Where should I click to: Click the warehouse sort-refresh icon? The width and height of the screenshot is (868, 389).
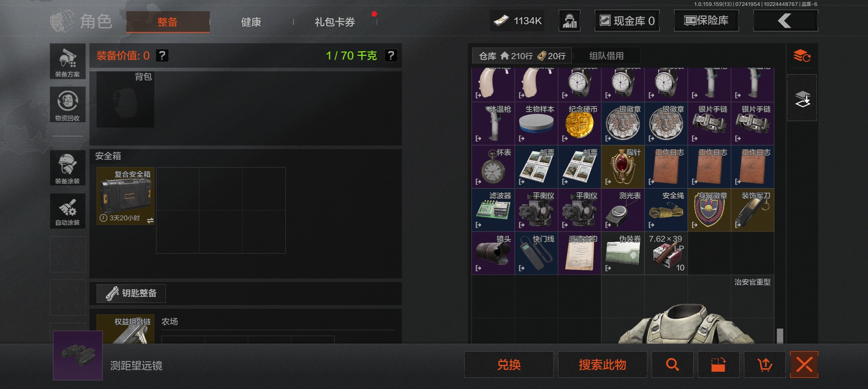pos(802,56)
